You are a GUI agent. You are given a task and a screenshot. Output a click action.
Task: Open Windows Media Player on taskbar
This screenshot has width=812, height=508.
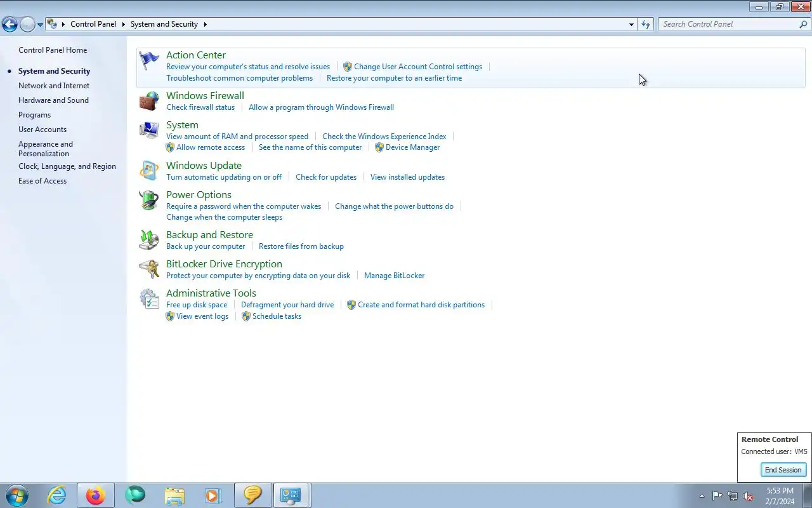pos(213,495)
